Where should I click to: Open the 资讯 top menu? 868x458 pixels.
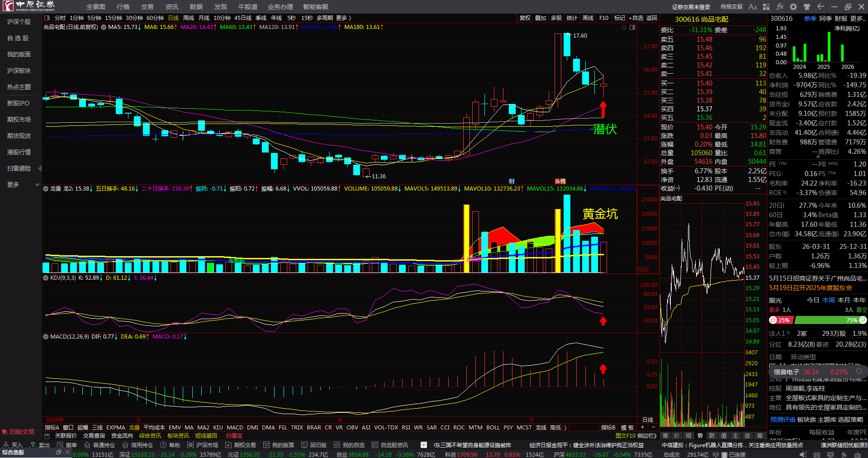[x=172, y=7]
